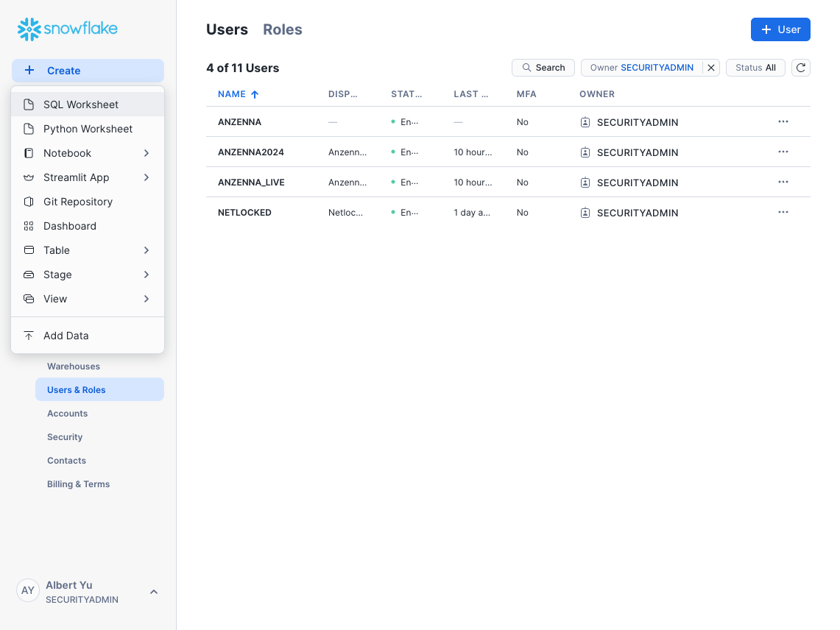840x630 pixels.
Task: Expand the Albert Yu account menu
Action: [x=154, y=592]
